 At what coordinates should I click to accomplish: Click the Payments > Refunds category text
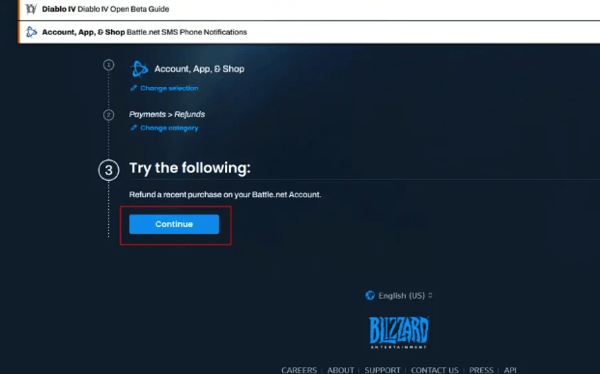click(167, 114)
